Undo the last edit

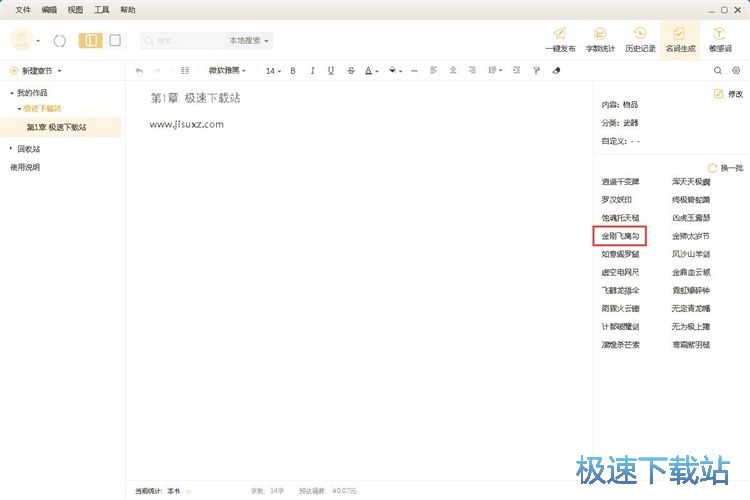tap(139, 71)
